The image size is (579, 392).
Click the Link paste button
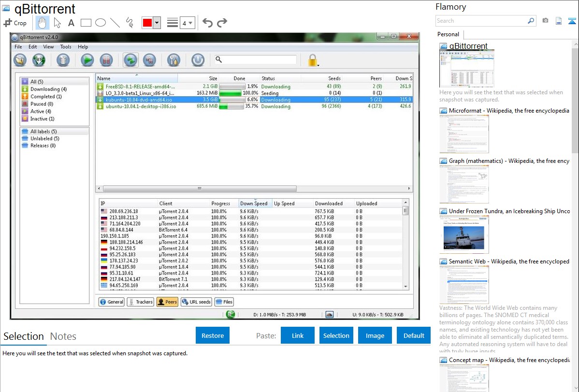tap(298, 335)
